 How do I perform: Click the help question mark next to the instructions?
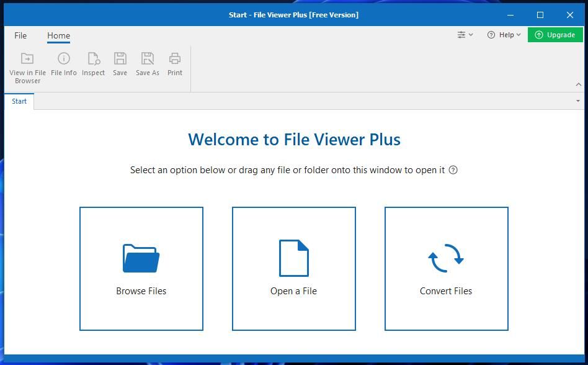(453, 169)
